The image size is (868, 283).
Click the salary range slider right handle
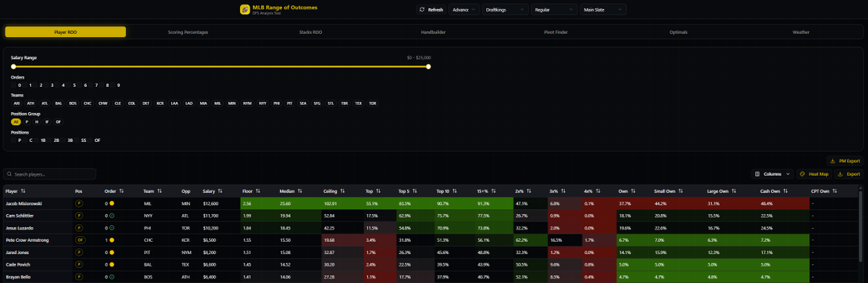[428, 67]
